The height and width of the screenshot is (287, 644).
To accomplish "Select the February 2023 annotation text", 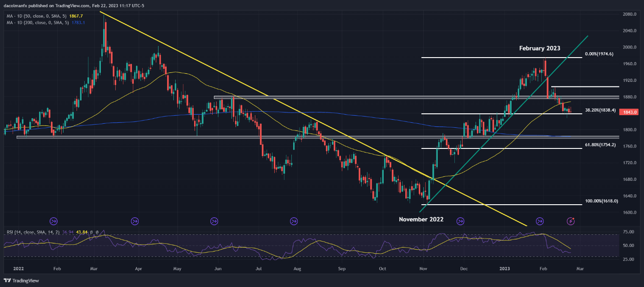I will [540, 48].
